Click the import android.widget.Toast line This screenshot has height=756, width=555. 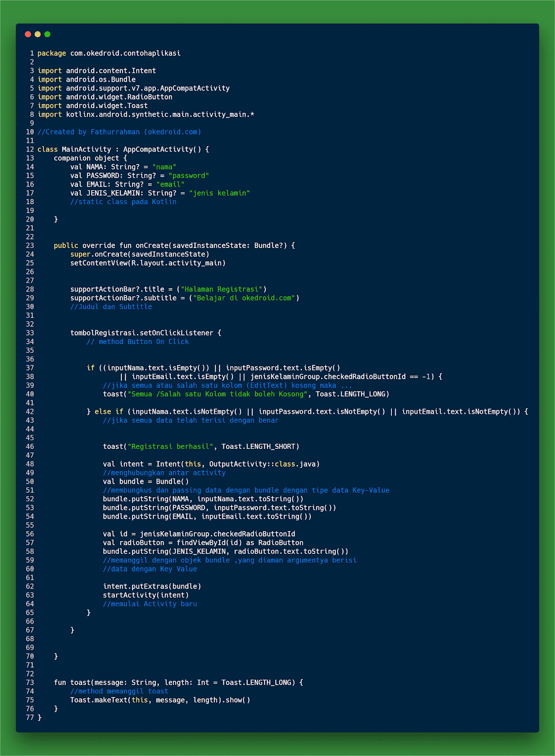click(93, 106)
